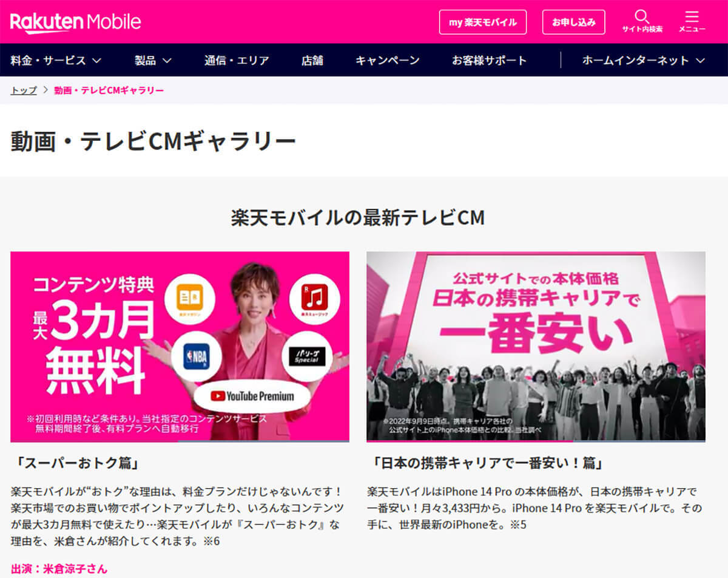The width and height of the screenshot is (728, 578).
Task: Click the 楽天モバイルの最新テレビCM heading
Action: (x=358, y=217)
